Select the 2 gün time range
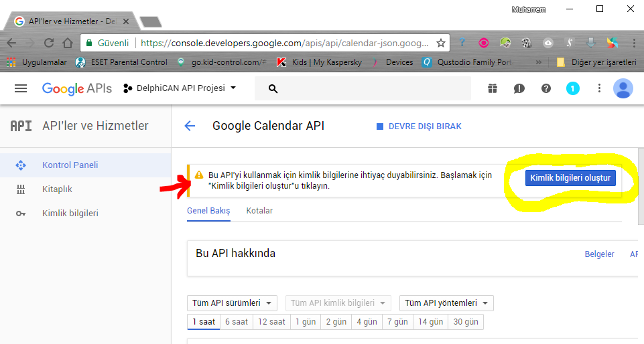Viewport: 644px width, 344px height. tap(336, 322)
